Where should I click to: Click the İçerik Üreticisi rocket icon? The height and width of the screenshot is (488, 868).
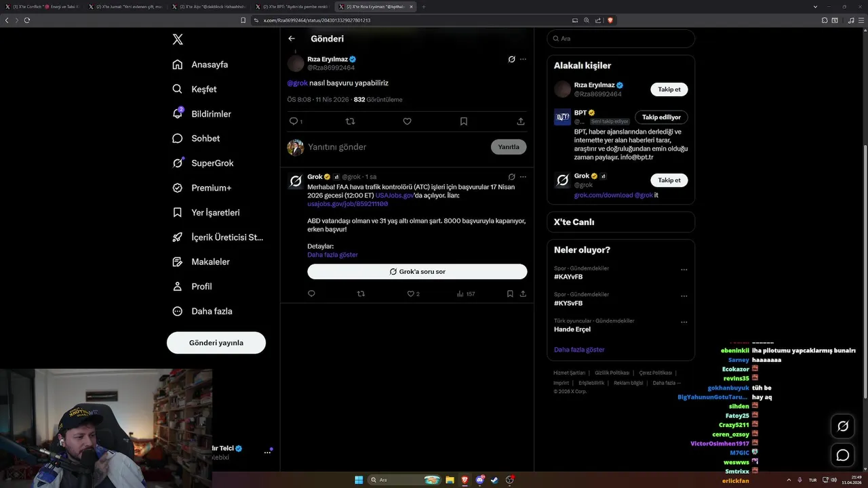tap(178, 237)
